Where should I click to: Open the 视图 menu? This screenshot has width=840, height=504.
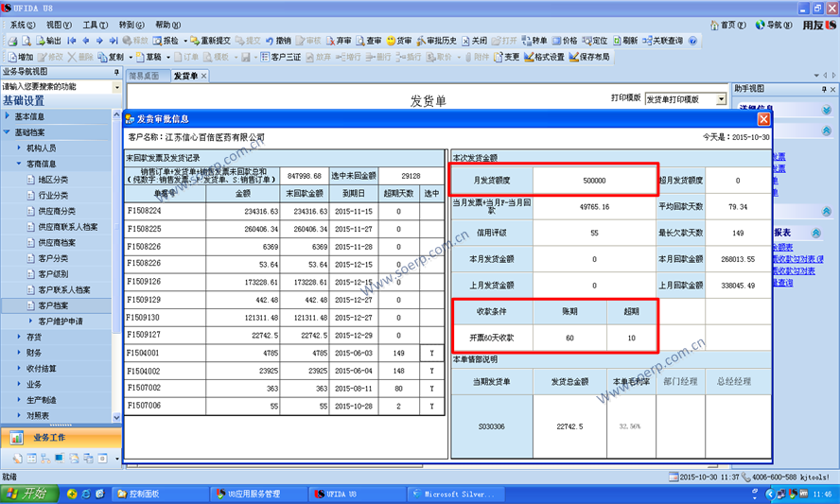59,25
